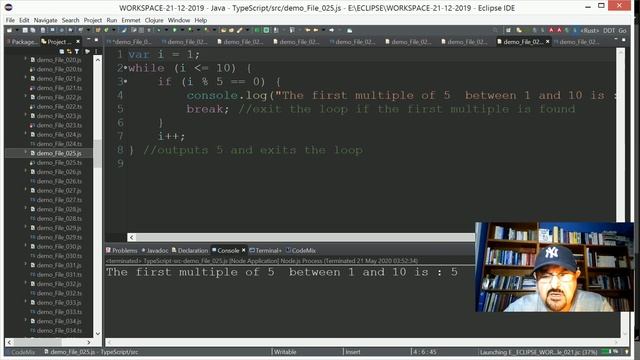
Task: Switch to the Rust perspective
Action: (589, 31)
